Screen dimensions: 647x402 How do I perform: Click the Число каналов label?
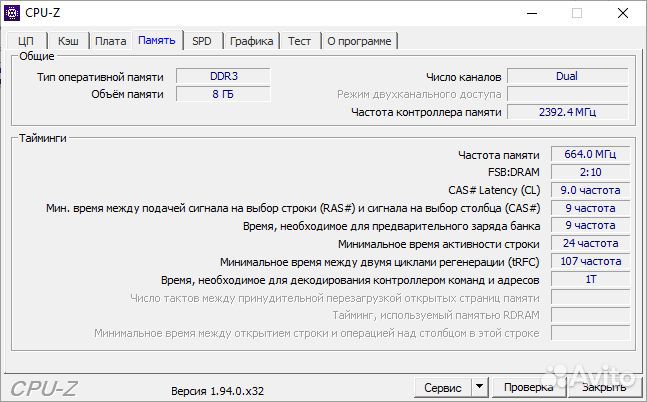[464, 77]
